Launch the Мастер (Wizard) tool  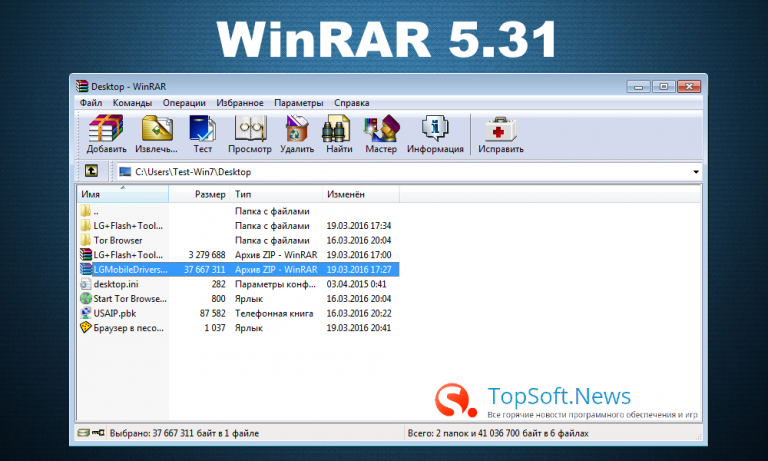pyautogui.click(x=381, y=131)
